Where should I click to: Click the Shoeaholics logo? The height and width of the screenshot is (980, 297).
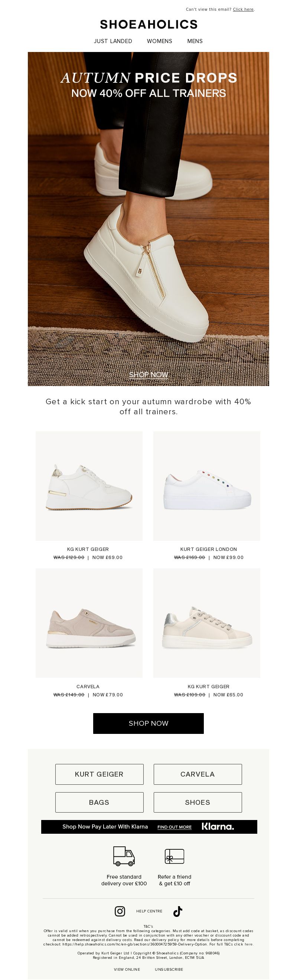[x=149, y=24]
